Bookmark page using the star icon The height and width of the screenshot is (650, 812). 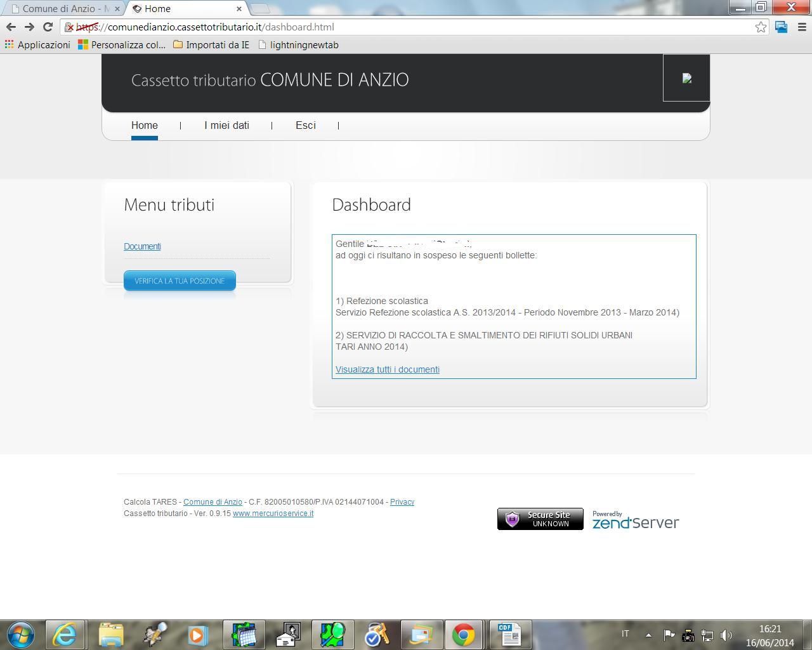pyautogui.click(x=761, y=27)
